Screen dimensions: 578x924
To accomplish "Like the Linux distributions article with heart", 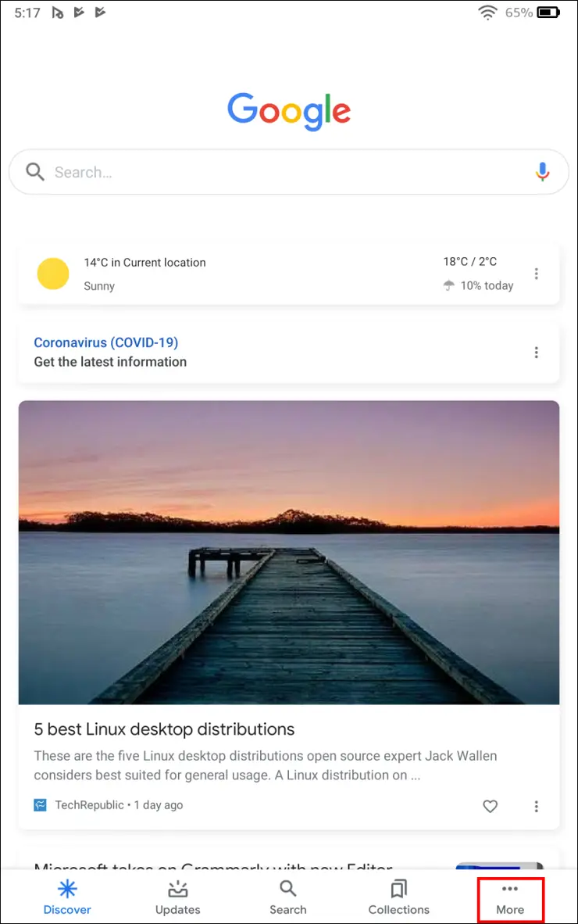I will (x=490, y=806).
